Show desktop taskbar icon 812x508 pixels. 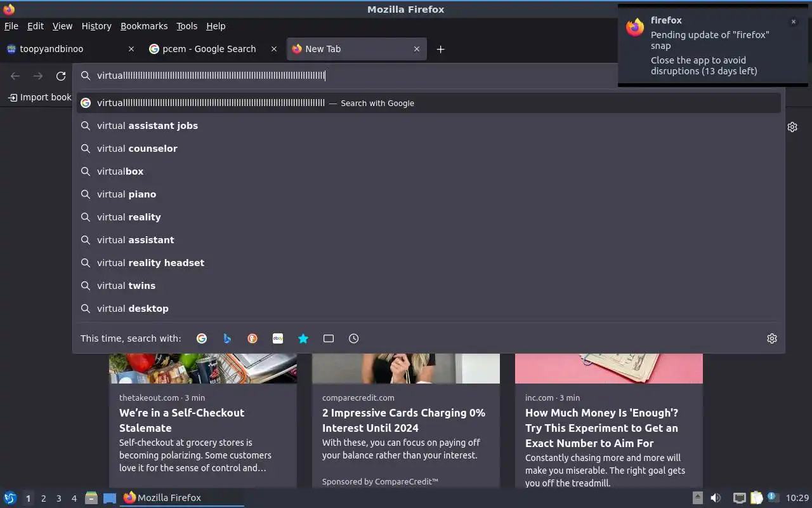110,498
